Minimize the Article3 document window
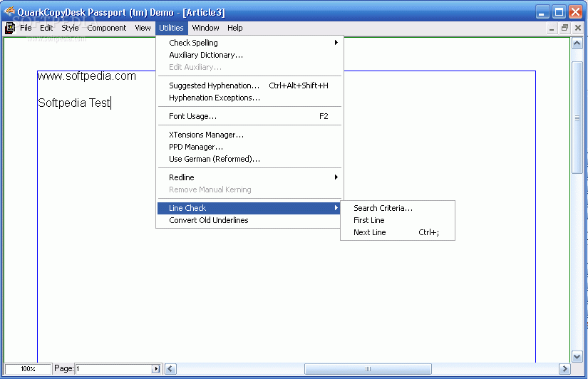Screen dimensions: 588x379 coord(552,28)
